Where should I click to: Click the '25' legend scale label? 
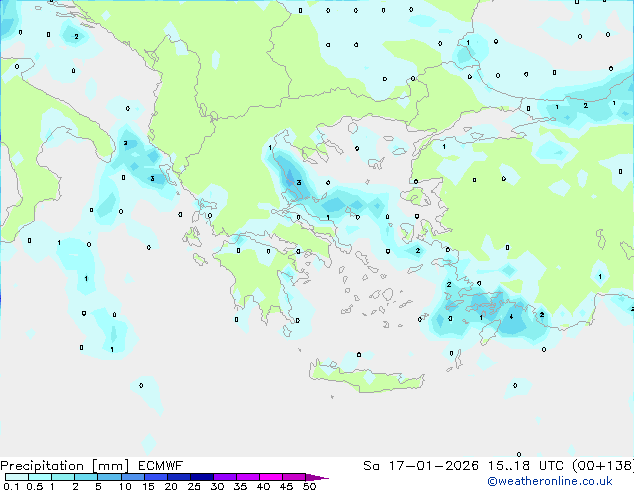coord(194,486)
